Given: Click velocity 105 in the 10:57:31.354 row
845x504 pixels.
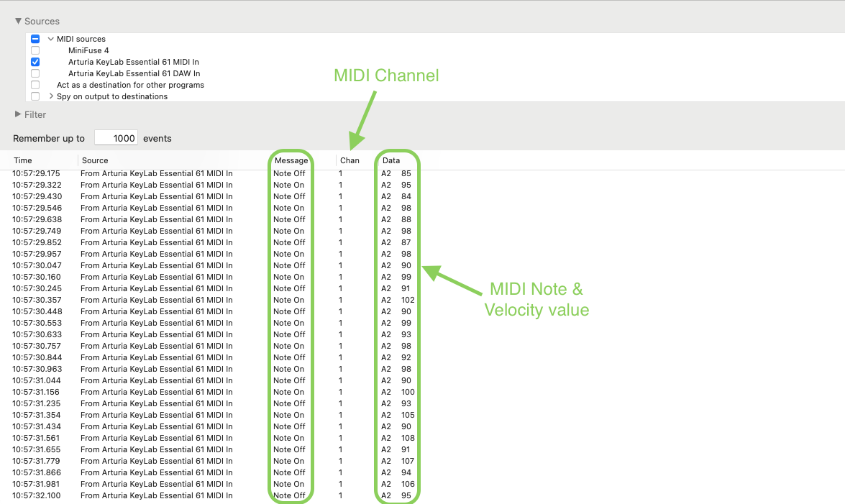Looking at the screenshot, I should [x=408, y=415].
